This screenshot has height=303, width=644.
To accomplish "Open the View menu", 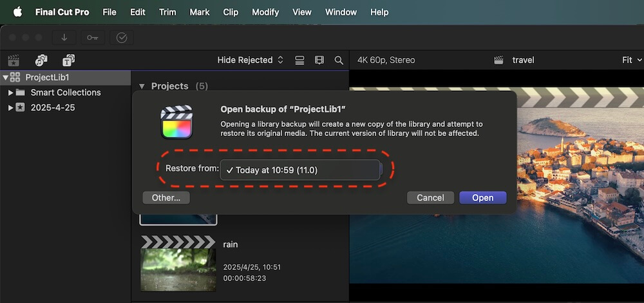I will [302, 12].
